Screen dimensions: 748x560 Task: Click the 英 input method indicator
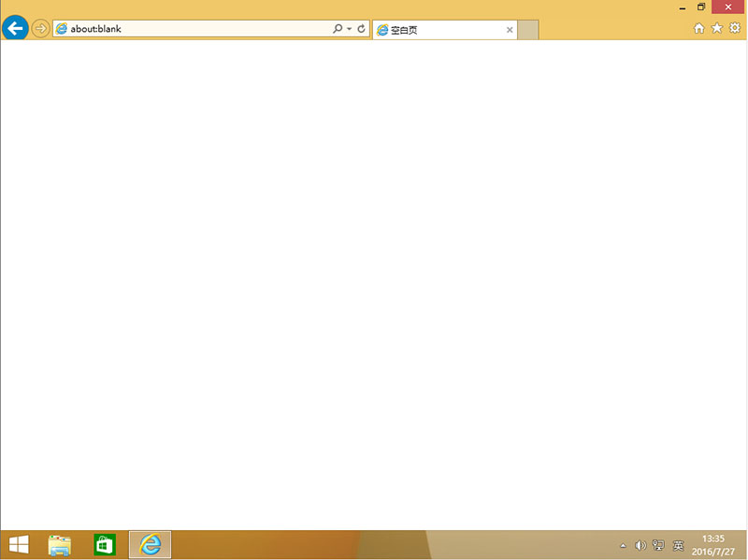[x=678, y=545]
